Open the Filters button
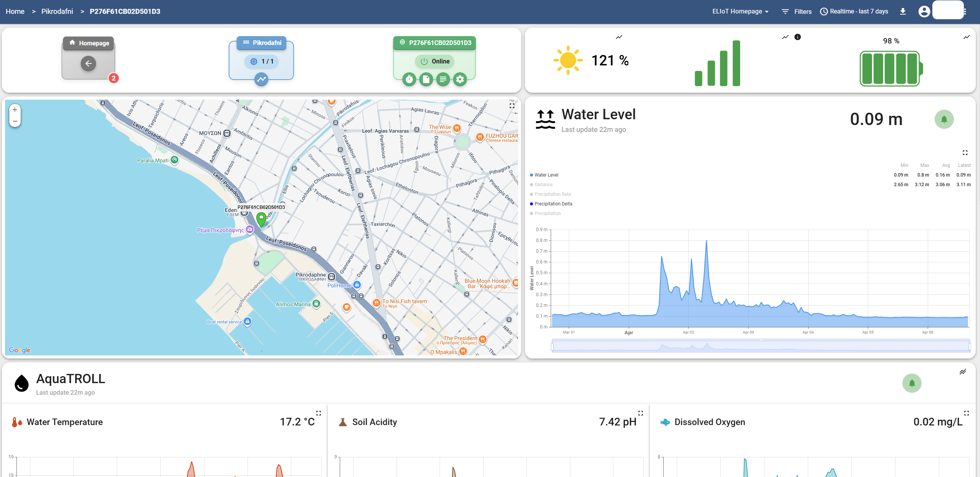Viewport: 980px width, 477px height. coord(797,12)
